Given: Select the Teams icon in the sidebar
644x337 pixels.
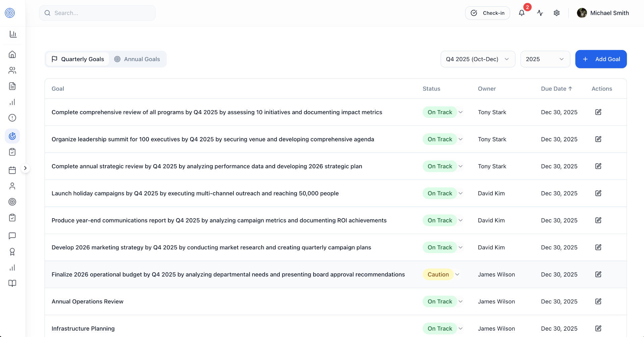Looking at the screenshot, I should (12, 70).
